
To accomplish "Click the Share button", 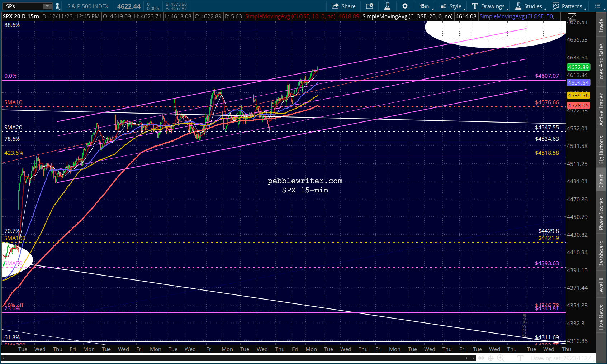I will tap(343, 6).
